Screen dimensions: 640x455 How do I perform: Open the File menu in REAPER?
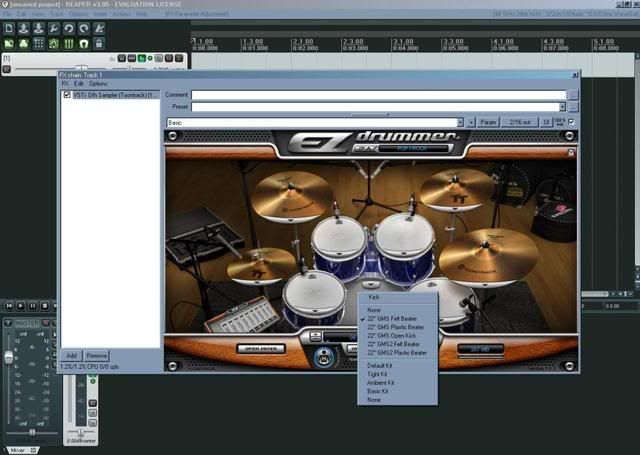7,14
